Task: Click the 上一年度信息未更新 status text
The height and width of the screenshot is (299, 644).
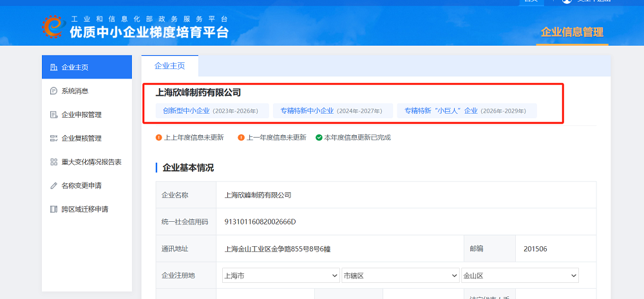Action: [276, 138]
